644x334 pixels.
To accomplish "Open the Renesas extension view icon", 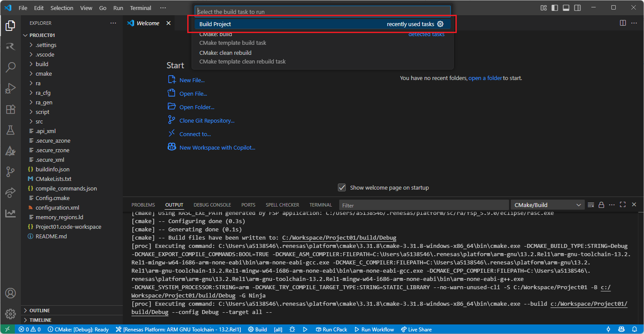I will [x=10, y=47].
